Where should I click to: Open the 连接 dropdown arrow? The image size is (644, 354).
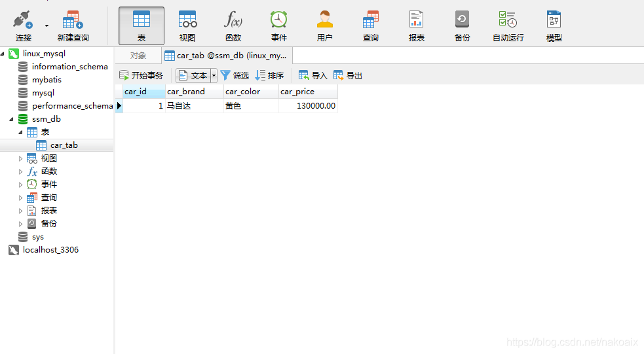click(47, 26)
